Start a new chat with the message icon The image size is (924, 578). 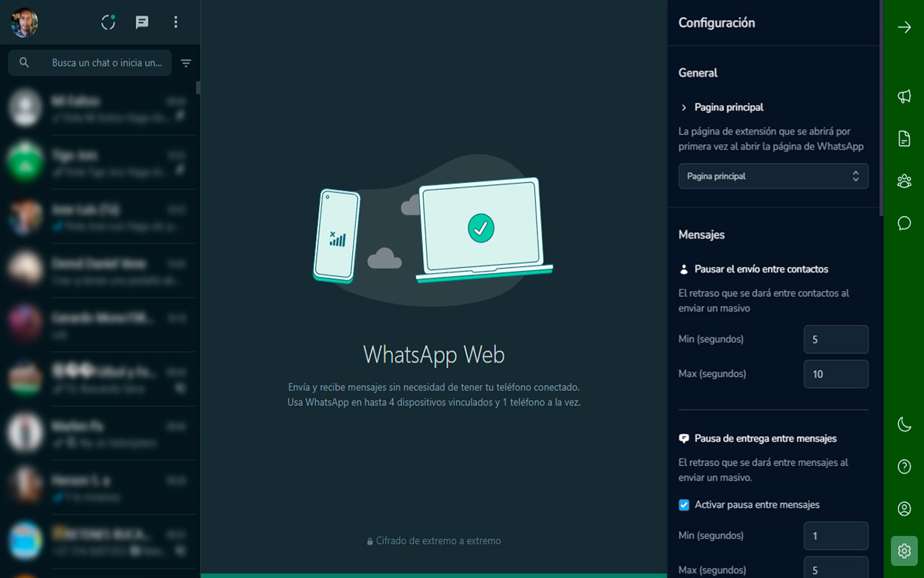coord(141,22)
